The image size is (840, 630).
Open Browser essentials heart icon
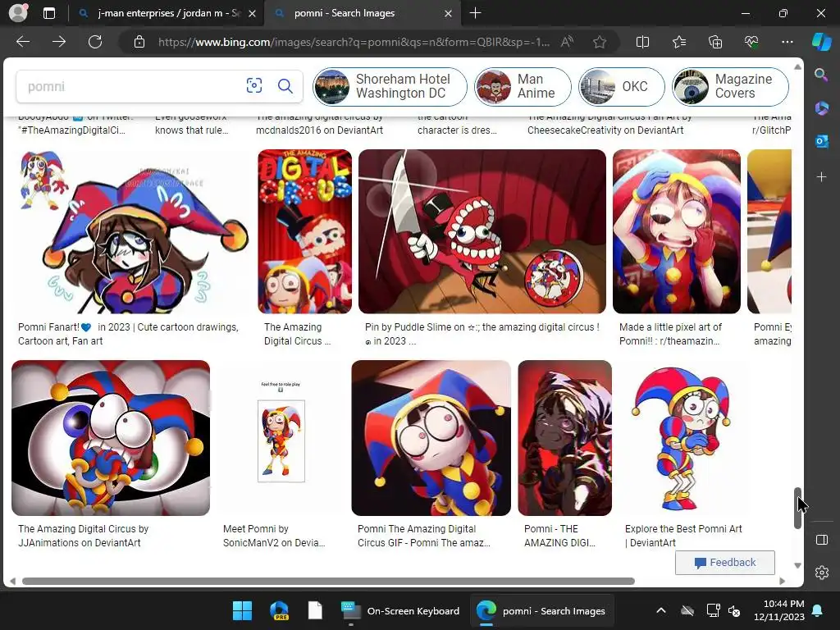click(751, 42)
